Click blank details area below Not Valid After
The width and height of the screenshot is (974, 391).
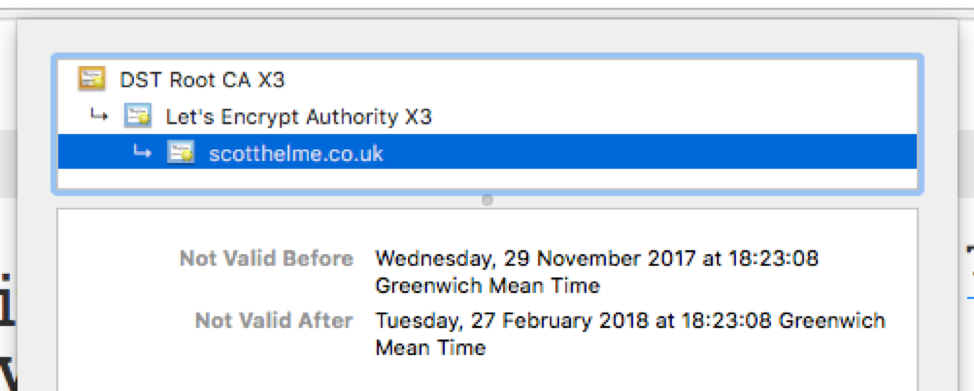(x=488, y=374)
